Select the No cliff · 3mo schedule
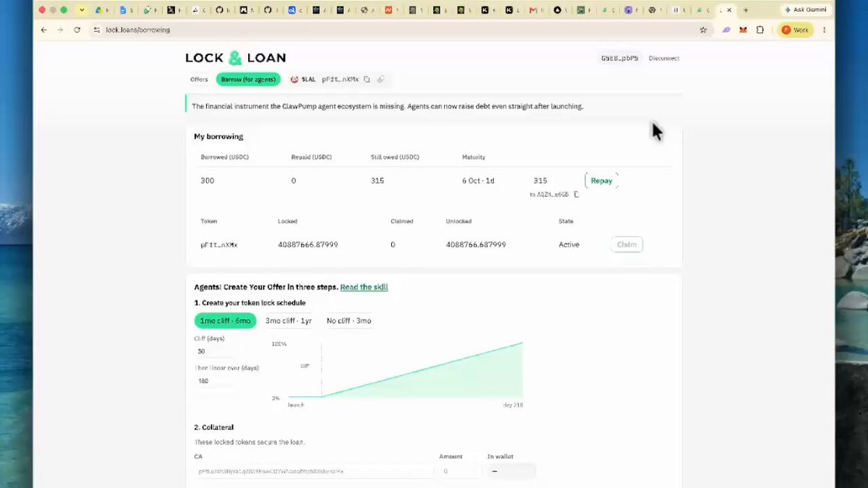868x488 pixels. pyautogui.click(x=349, y=321)
